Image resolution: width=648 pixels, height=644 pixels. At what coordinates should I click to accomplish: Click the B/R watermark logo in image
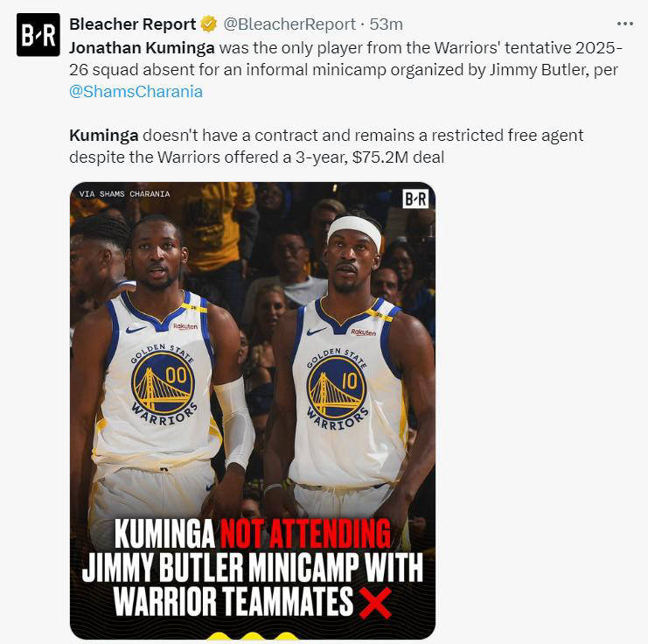[415, 199]
